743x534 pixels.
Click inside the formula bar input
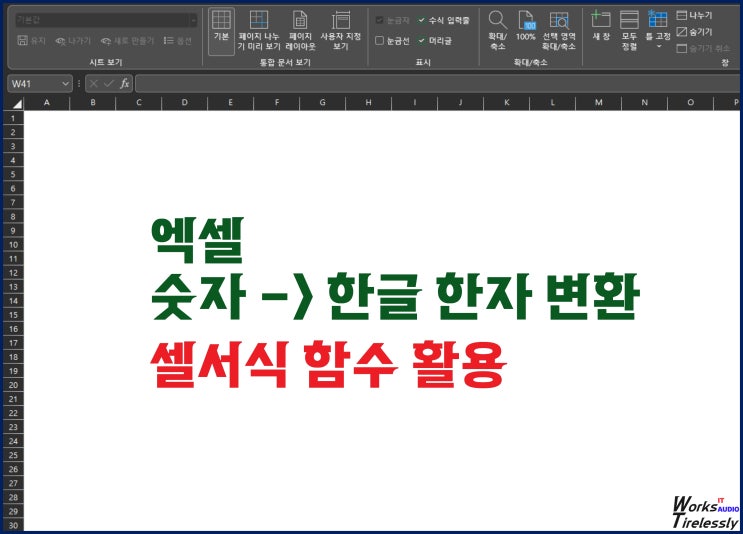[x=438, y=84]
